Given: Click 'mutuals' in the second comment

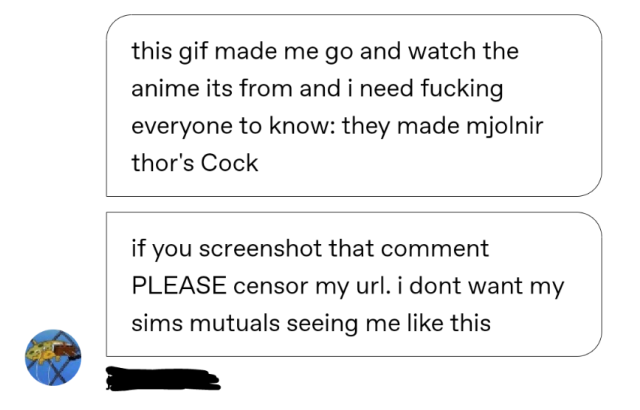Looking at the screenshot, I should tap(235, 323).
